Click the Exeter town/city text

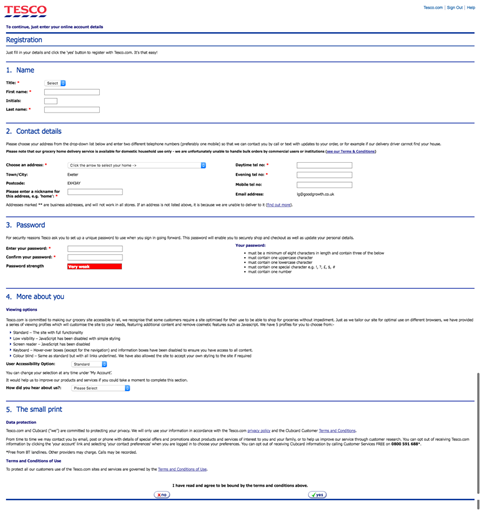click(73, 175)
